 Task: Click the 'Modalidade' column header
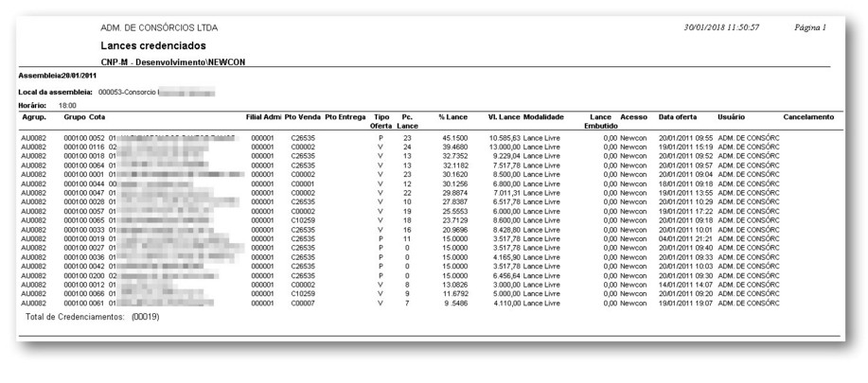pyautogui.click(x=543, y=117)
